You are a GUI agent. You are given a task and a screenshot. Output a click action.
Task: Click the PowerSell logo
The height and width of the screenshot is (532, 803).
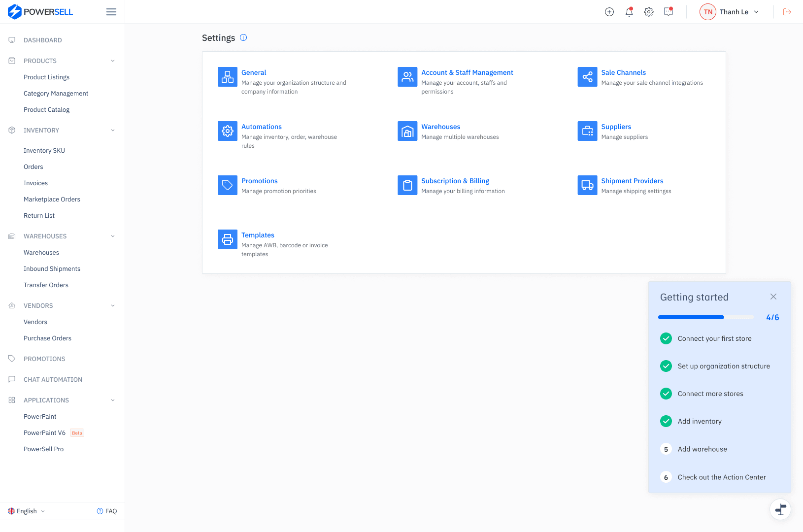pyautogui.click(x=40, y=12)
